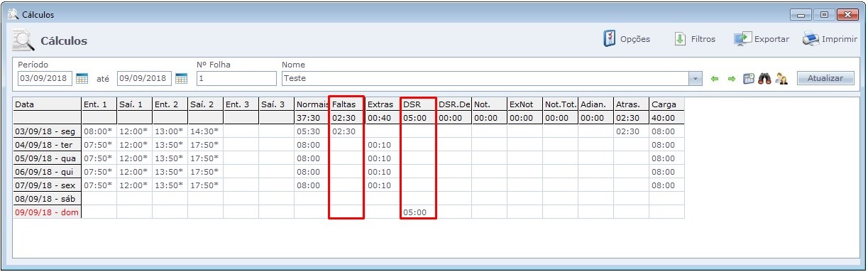Click the 14:30* exit cell on Monday
Image resolution: width=868 pixels, height=272 pixels.
[x=205, y=131]
